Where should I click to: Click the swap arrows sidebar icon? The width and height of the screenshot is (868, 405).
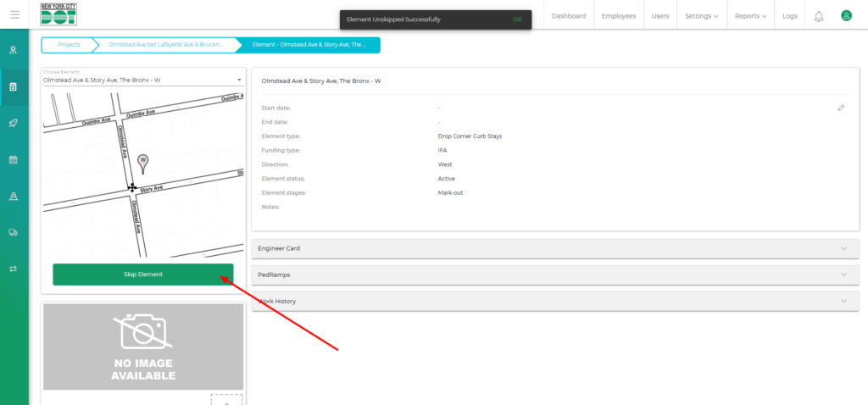[14, 269]
